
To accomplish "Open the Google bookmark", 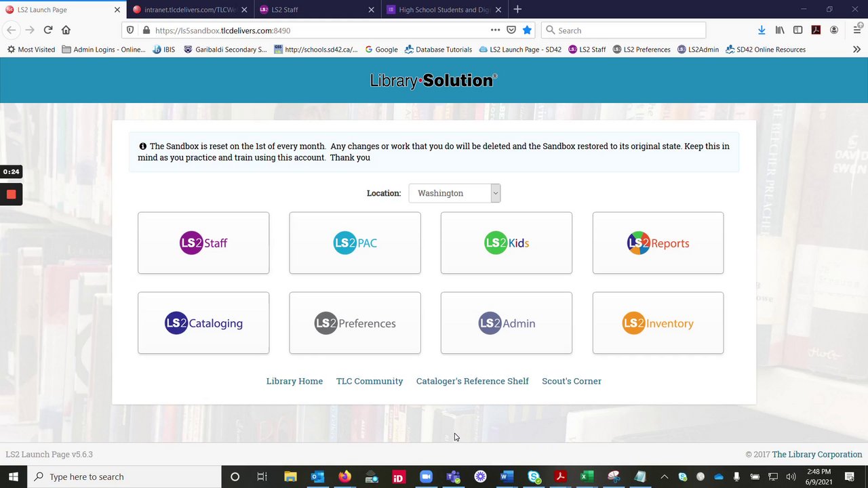I will [x=381, y=49].
